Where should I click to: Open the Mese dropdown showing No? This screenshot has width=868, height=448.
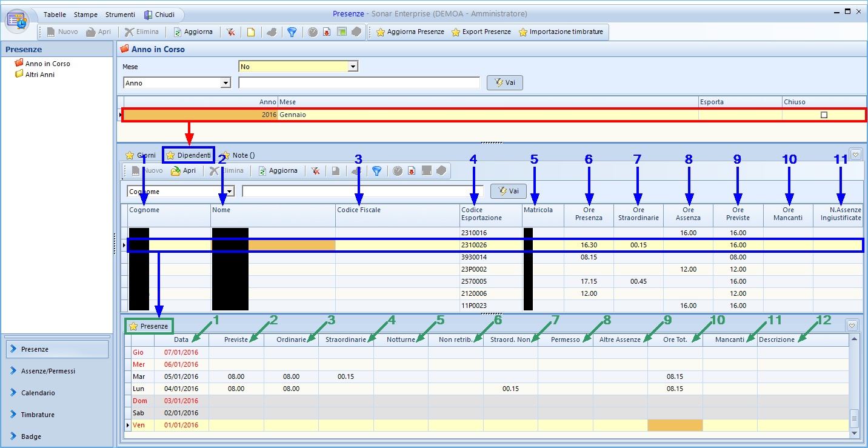[x=353, y=66]
